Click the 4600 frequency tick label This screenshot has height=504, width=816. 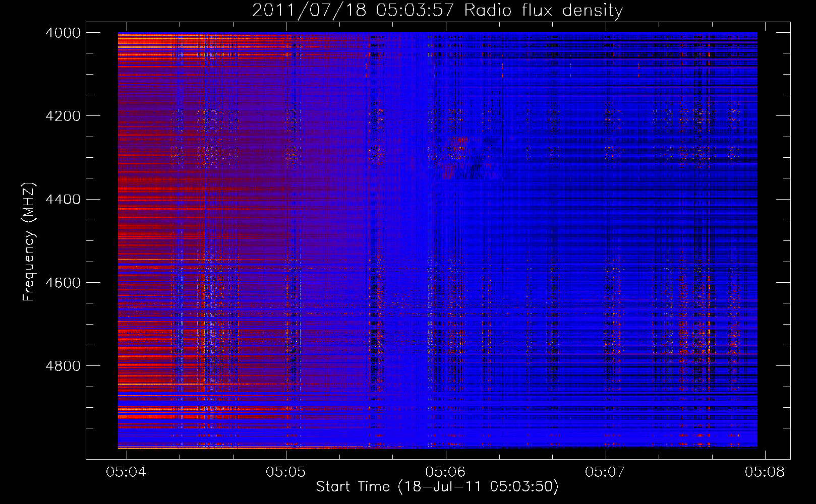[x=63, y=283]
